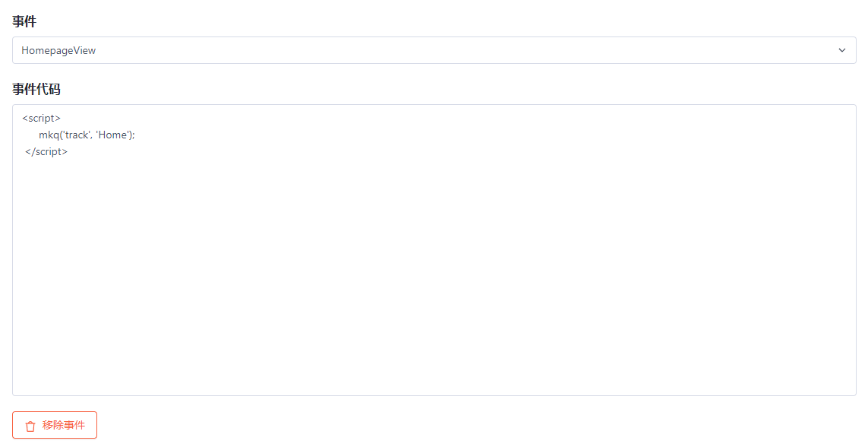The image size is (868, 447).
Task: Click the 'track' string in code
Action: [77, 135]
